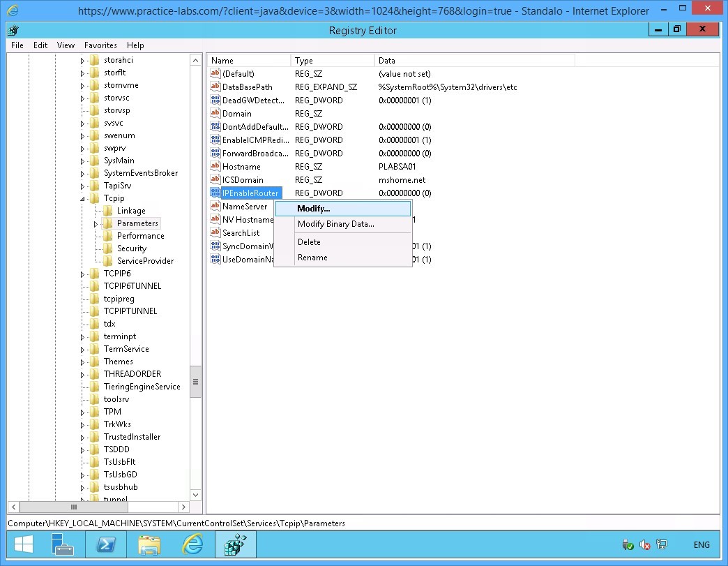Click the Start button Windows logo
This screenshot has height=566, width=728.
(24, 544)
